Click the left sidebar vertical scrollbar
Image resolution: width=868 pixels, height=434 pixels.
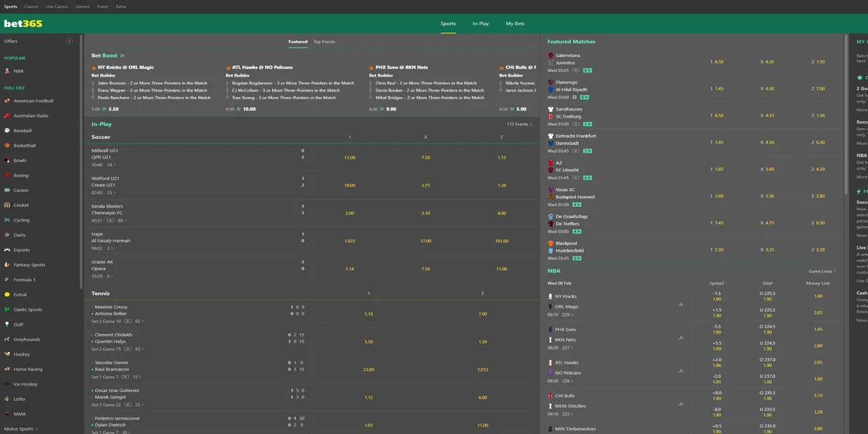point(81,163)
